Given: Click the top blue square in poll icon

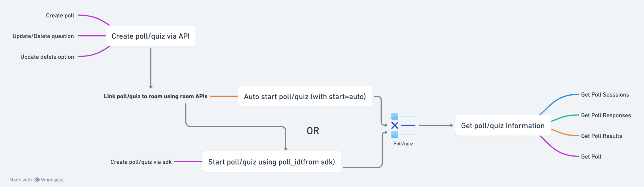Looking at the screenshot, I should 395,116.
